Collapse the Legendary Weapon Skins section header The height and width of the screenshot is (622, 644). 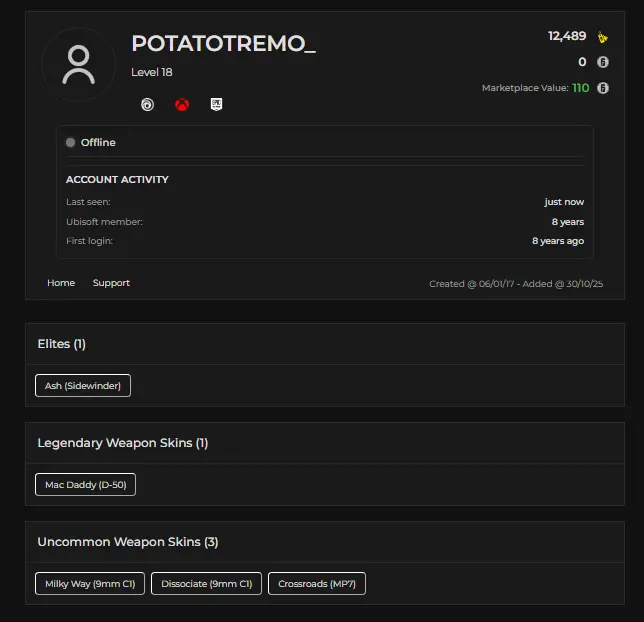coord(122,443)
